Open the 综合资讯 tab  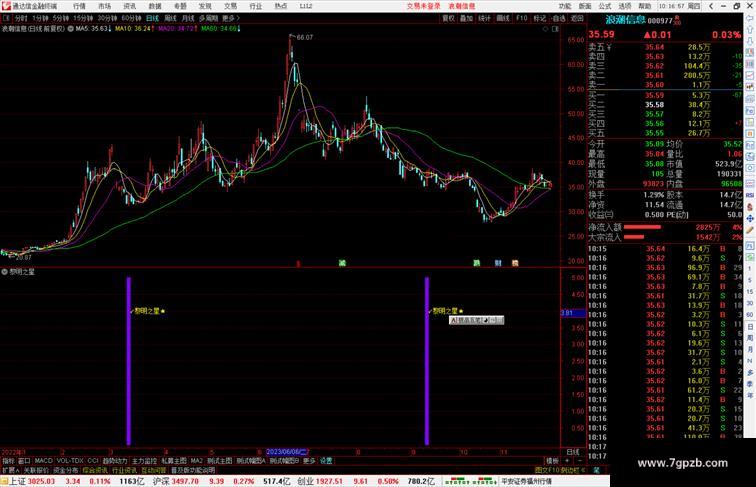pos(95,470)
